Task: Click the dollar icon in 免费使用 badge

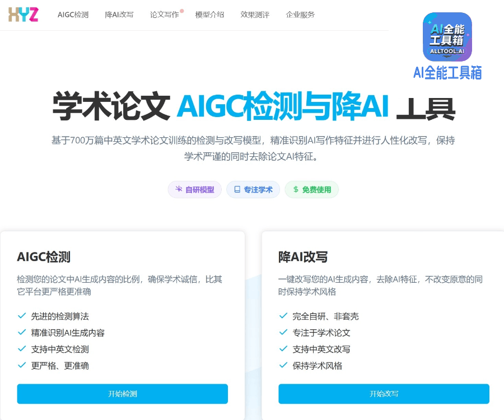Action: click(296, 189)
